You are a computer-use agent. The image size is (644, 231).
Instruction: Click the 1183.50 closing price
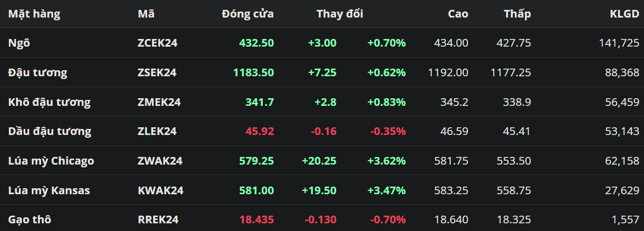coord(253,72)
